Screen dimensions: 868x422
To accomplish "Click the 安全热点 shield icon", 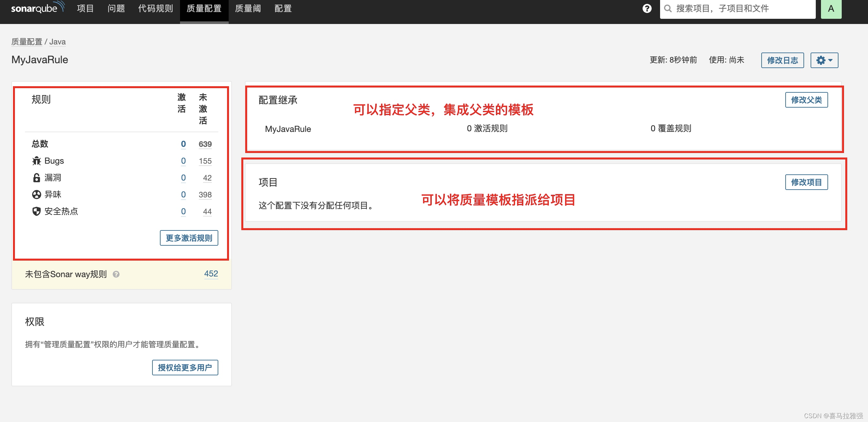I will (x=36, y=212).
